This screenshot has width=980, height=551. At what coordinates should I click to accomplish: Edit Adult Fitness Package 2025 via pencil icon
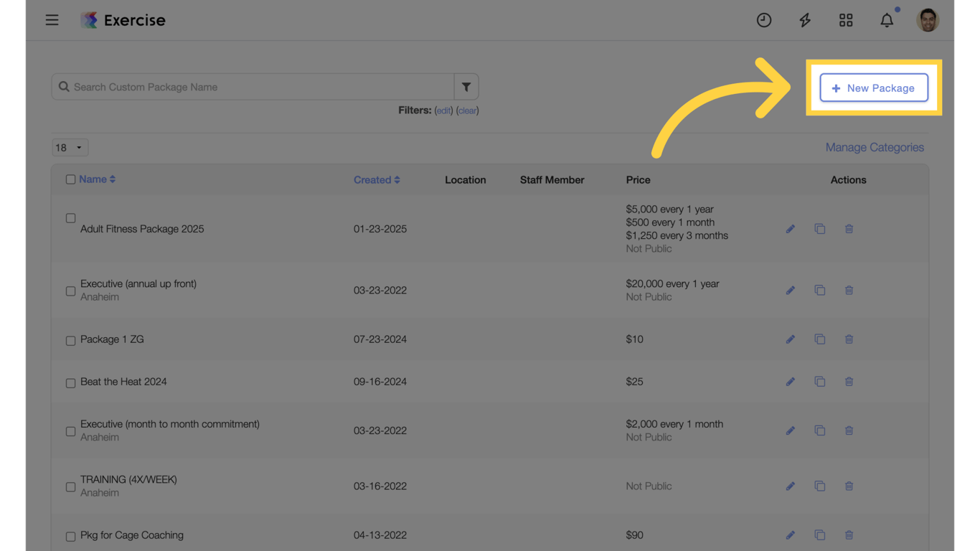790,229
